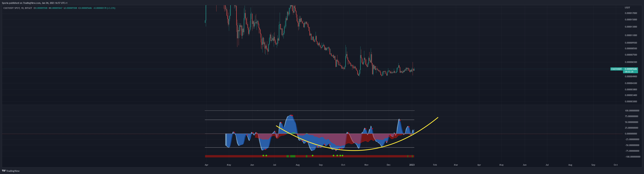Click the USDT currency label on price axis
Viewport: 644px width, 174px height.
point(627,8)
